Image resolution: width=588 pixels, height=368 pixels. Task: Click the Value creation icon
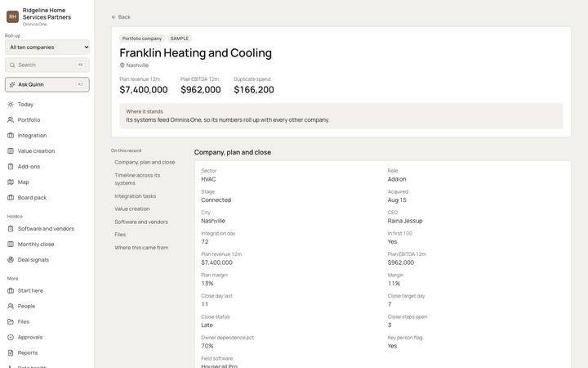point(11,151)
